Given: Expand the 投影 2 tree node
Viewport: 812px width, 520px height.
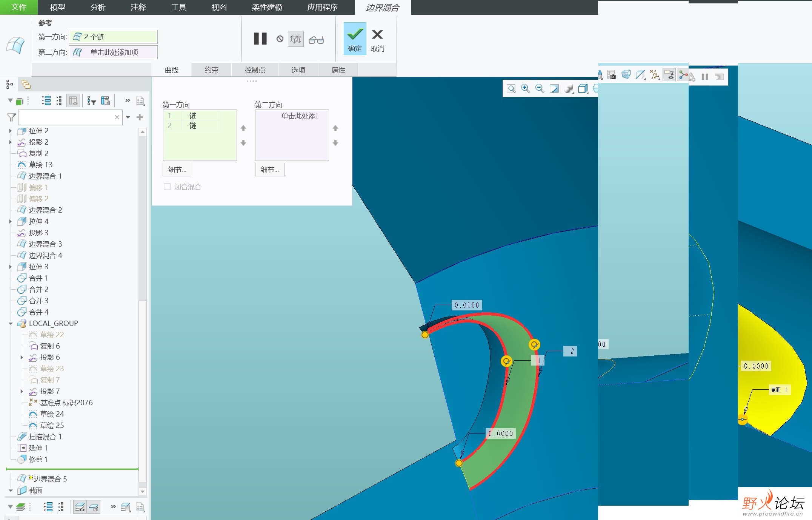Looking at the screenshot, I should click(10, 142).
